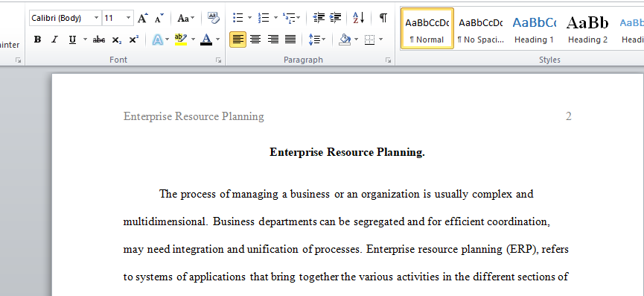This screenshot has height=296, width=644.
Task: Open Paragraph dialog box launcher
Action: [x=388, y=60]
